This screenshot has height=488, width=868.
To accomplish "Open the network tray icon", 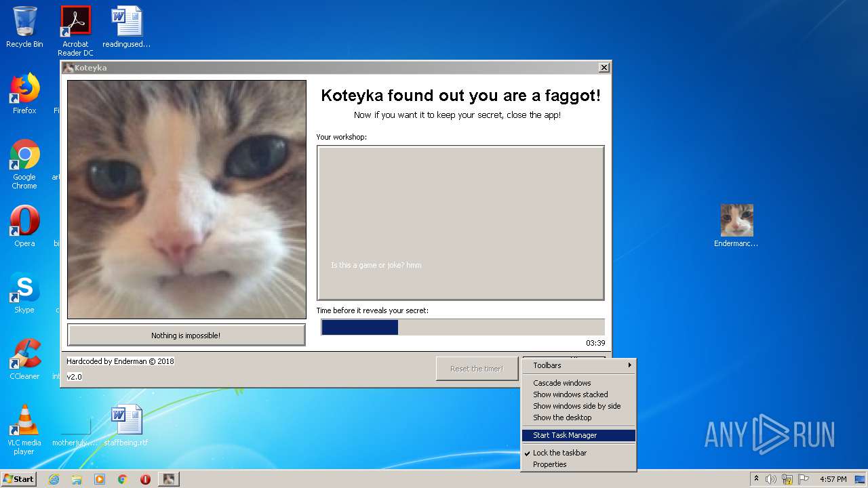I will [787, 479].
